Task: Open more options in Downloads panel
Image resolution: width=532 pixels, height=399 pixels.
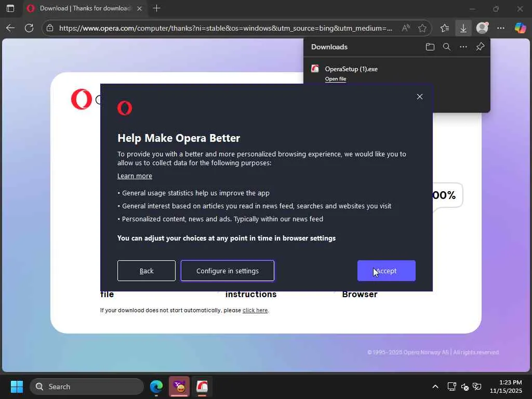Action: pos(463,47)
